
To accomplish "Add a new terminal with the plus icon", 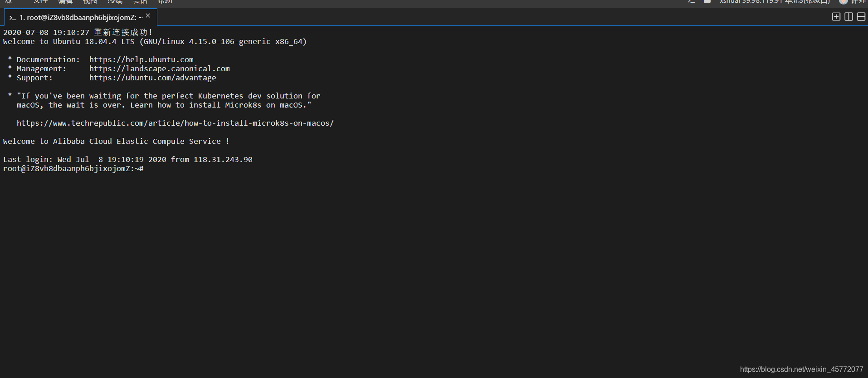I will point(836,17).
